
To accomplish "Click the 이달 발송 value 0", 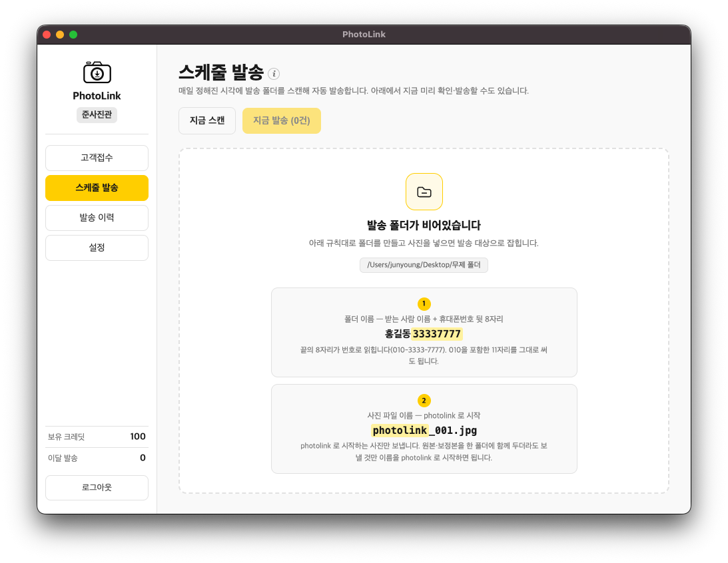I will click(143, 458).
